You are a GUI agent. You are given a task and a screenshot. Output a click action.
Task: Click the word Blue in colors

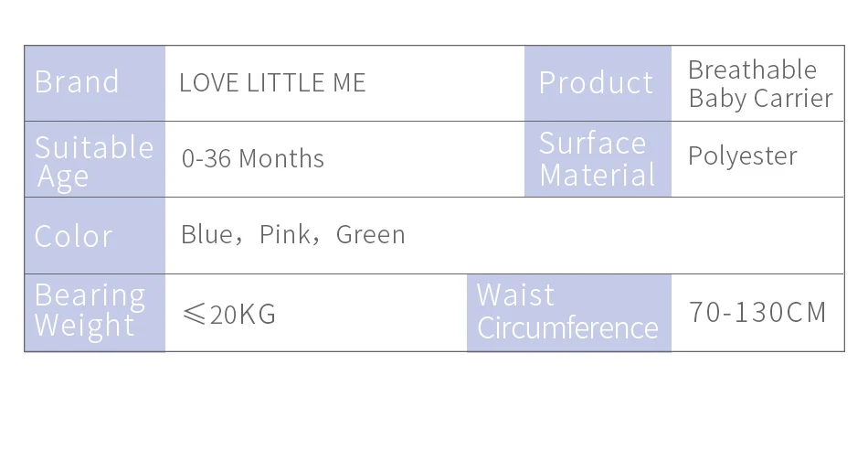(207, 234)
